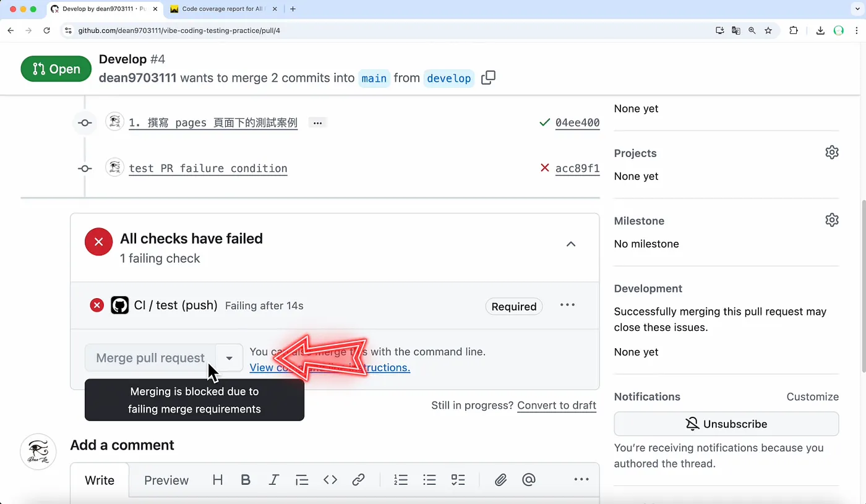
Task: Open the Milestone settings gear
Action: [x=832, y=220]
